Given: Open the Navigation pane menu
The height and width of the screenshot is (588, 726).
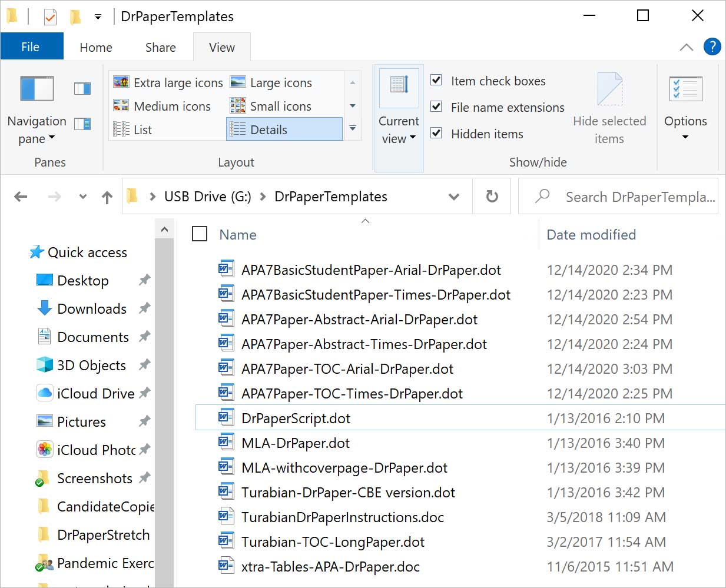Looking at the screenshot, I should (x=37, y=129).
